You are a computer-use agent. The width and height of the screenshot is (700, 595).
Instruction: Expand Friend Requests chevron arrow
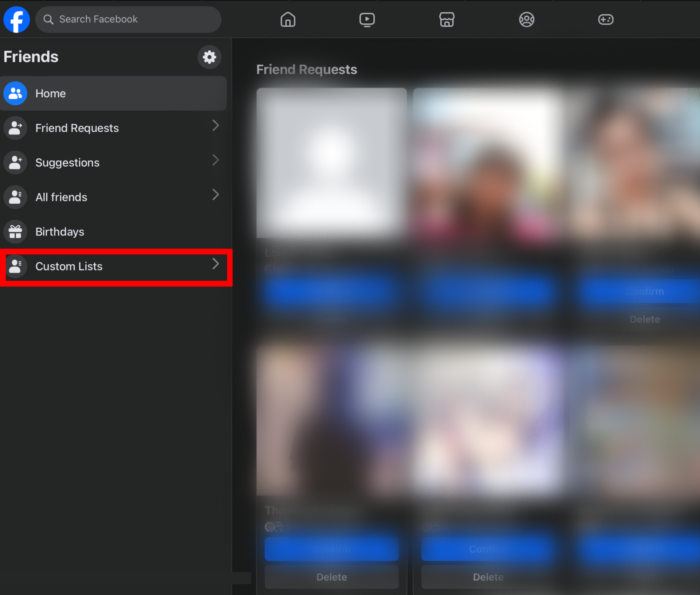(x=215, y=126)
